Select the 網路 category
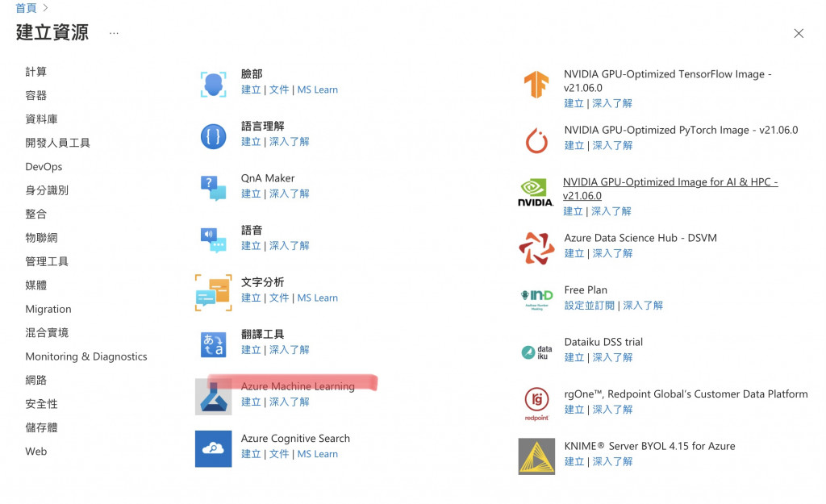This screenshot has width=826, height=504. click(35, 381)
